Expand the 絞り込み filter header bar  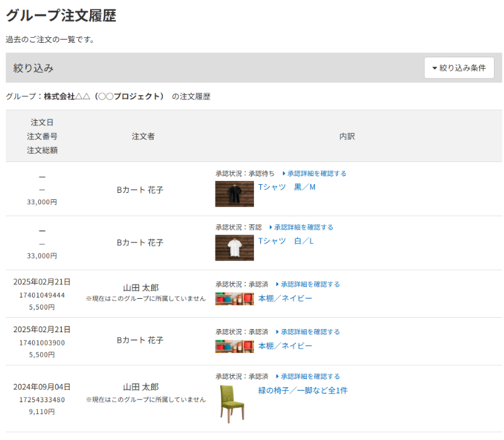tap(214, 68)
